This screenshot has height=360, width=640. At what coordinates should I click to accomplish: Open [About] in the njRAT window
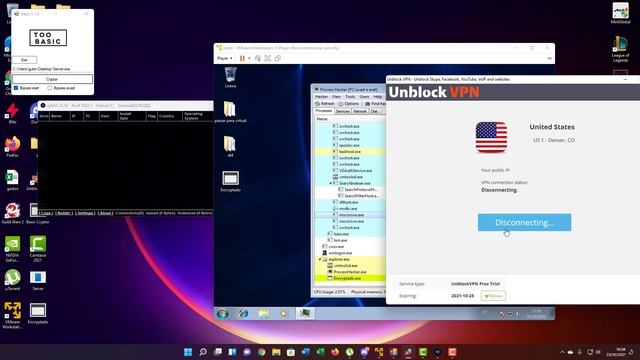tap(105, 213)
